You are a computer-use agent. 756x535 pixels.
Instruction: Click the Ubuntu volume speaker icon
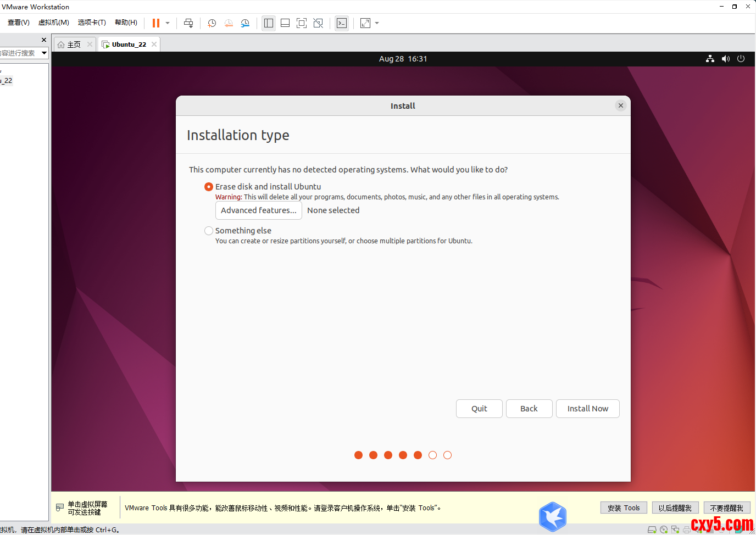coord(726,59)
